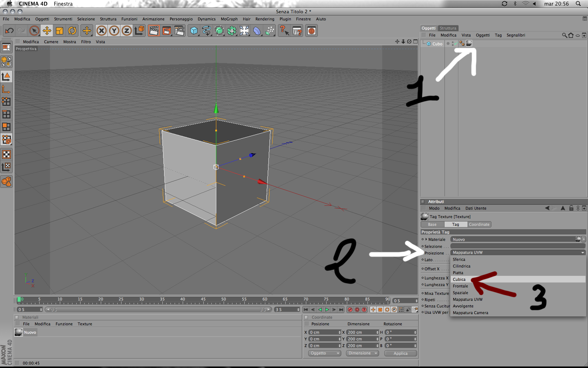Click the Applica button

tap(400, 353)
